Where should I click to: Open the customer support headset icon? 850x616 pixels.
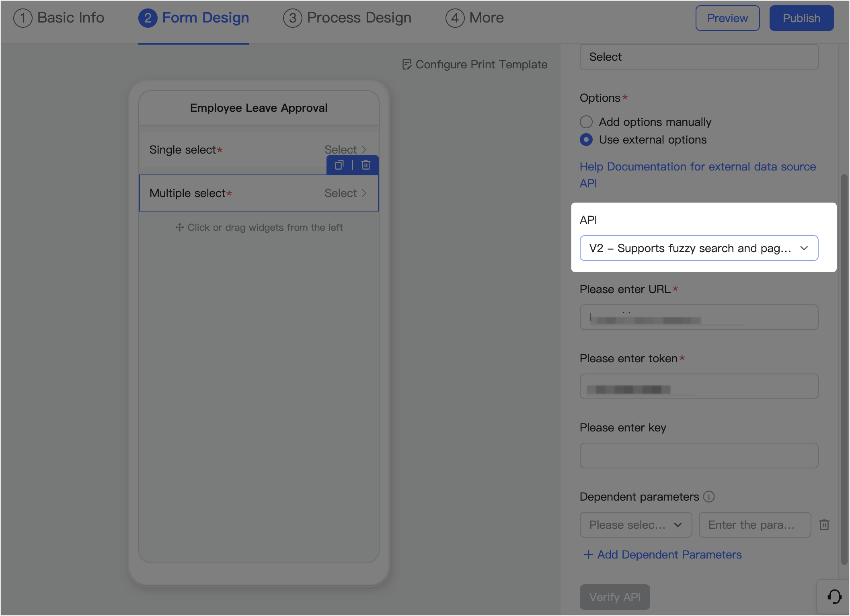pyautogui.click(x=834, y=597)
